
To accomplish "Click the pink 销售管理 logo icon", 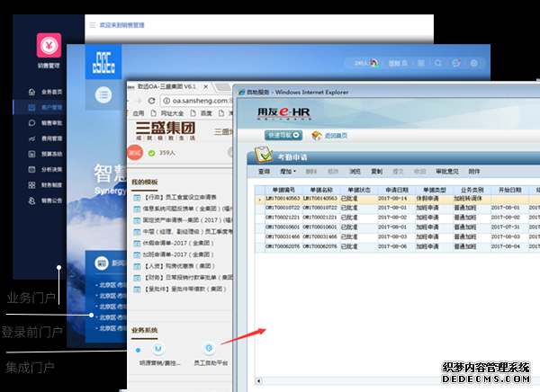I will pos(49,45).
